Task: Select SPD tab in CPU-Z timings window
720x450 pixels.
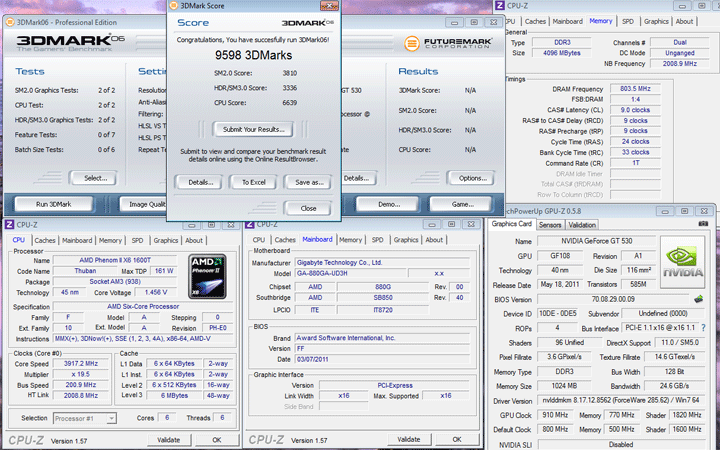Action: pos(628,21)
